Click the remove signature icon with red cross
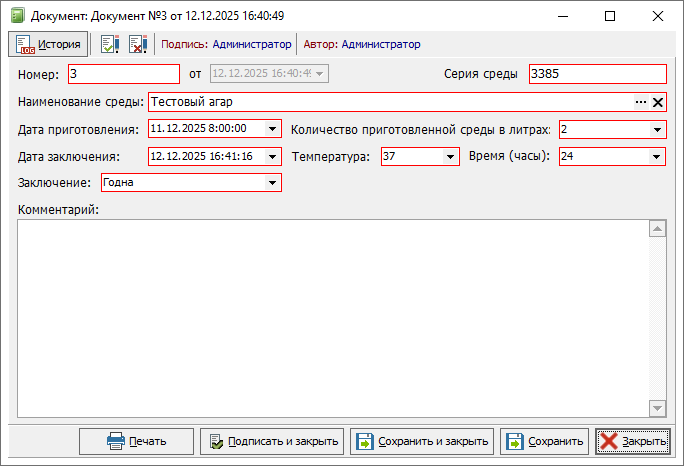This screenshot has height=466, width=684. point(138,44)
